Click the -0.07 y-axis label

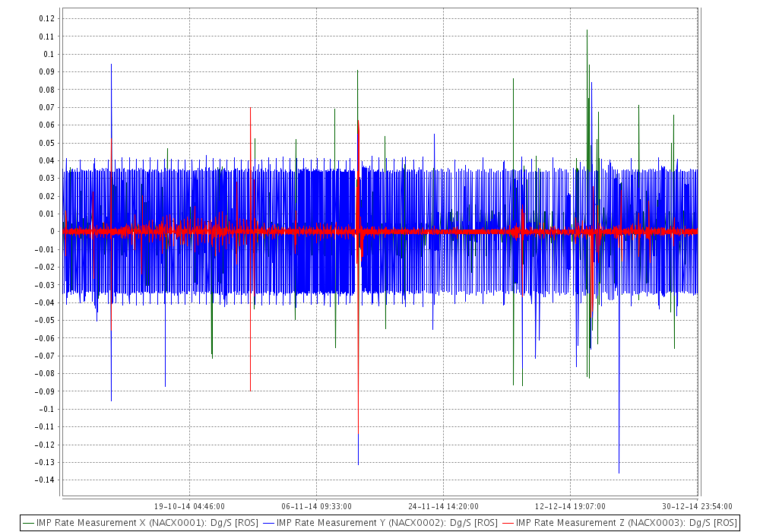[45, 356]
